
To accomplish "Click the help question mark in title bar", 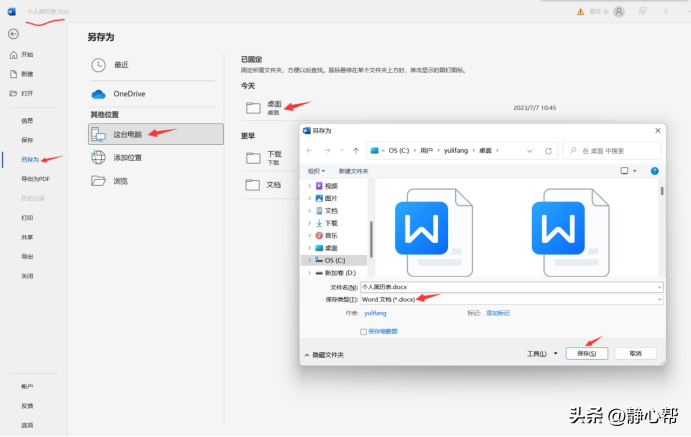I will 665,12.
